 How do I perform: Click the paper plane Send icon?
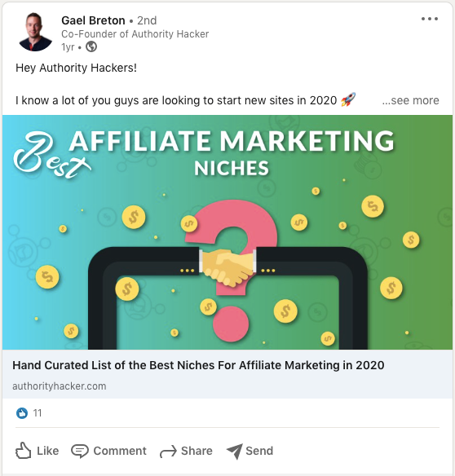235,451
